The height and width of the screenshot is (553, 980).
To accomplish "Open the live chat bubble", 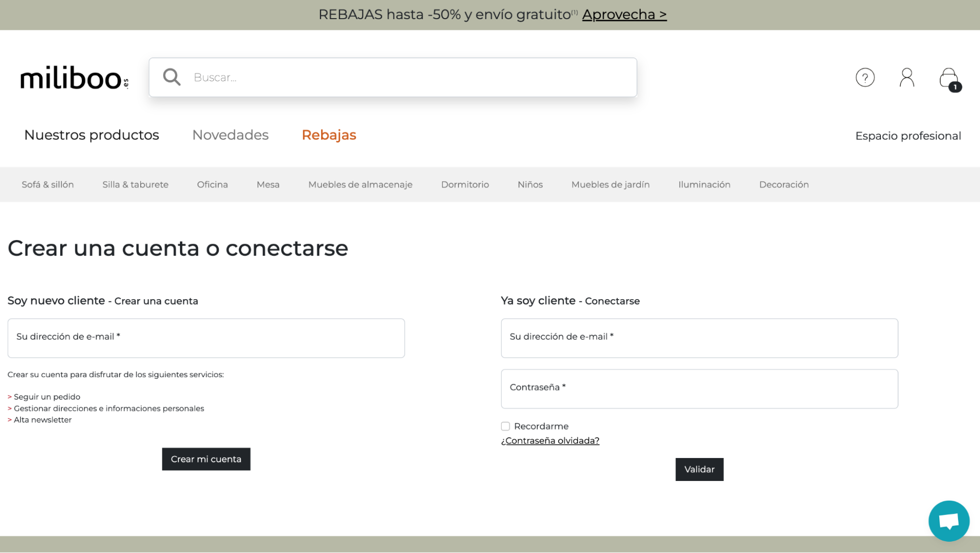I will click(x=949, y=521).
